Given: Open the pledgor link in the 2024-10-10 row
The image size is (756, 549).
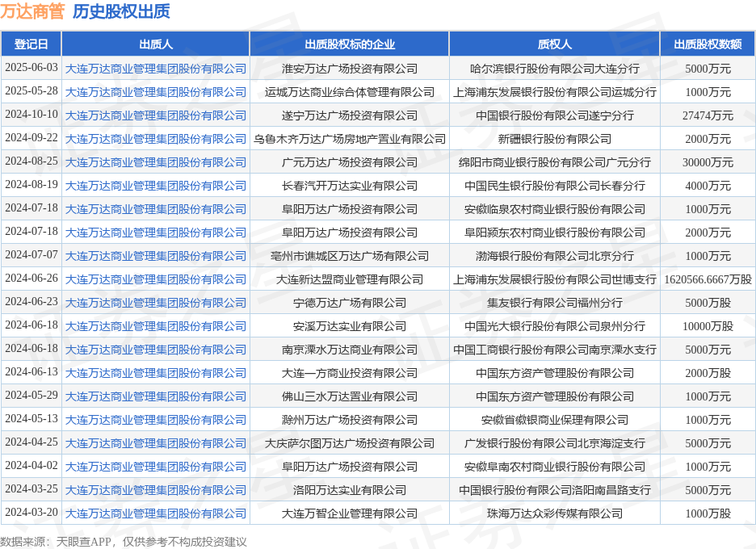Looking at the screenshot, I should tap(156, 115).
